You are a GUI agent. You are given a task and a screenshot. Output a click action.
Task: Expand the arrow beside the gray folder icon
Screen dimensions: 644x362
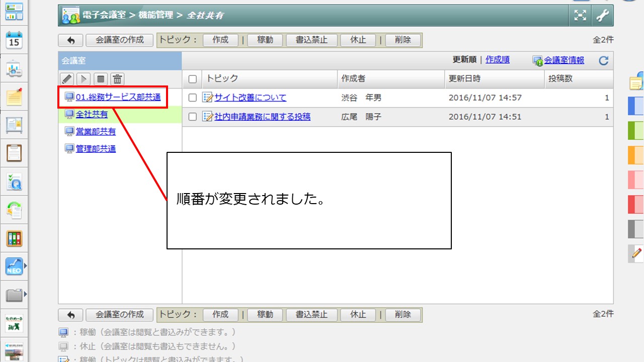(25, 294)
